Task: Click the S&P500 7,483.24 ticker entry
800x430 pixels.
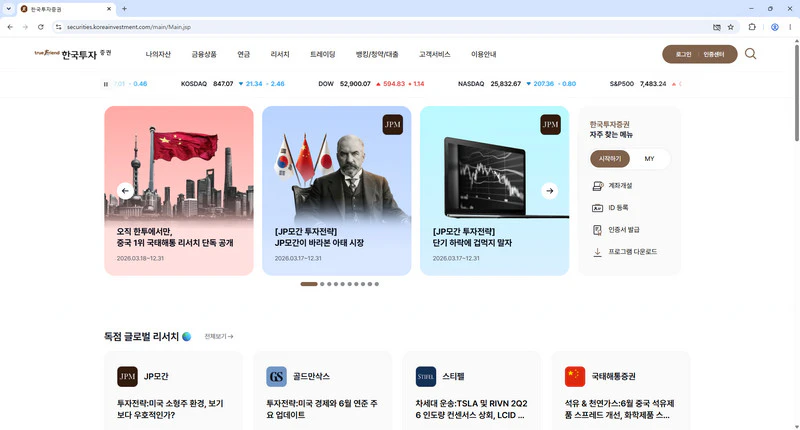Action: click(645, 84)
